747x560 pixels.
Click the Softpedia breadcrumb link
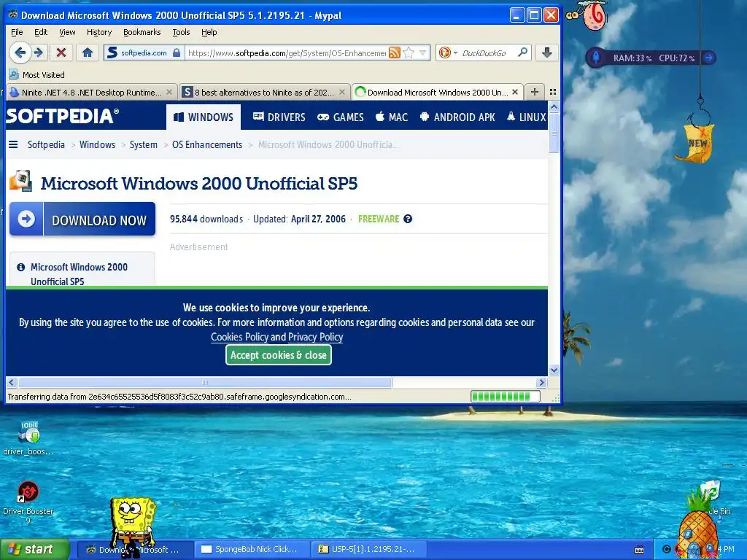(x=46, y=145)
